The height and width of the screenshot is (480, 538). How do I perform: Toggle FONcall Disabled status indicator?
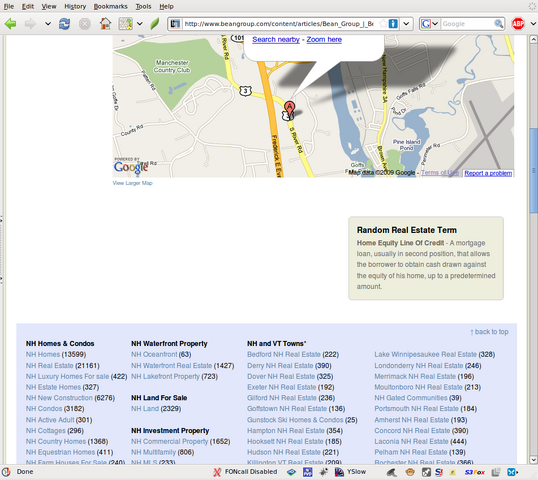pyautogui.click(x=245, y=472)
